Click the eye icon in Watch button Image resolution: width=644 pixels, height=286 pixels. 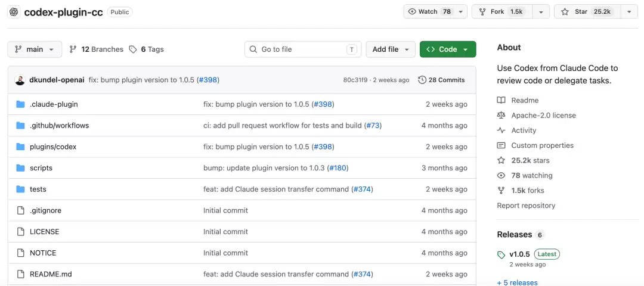point(413,11)
